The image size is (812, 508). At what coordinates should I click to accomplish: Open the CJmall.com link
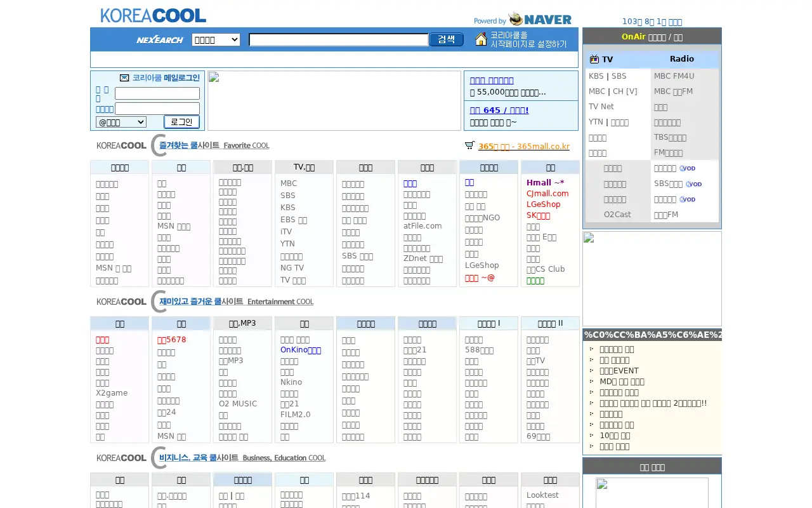click(547, 194)
